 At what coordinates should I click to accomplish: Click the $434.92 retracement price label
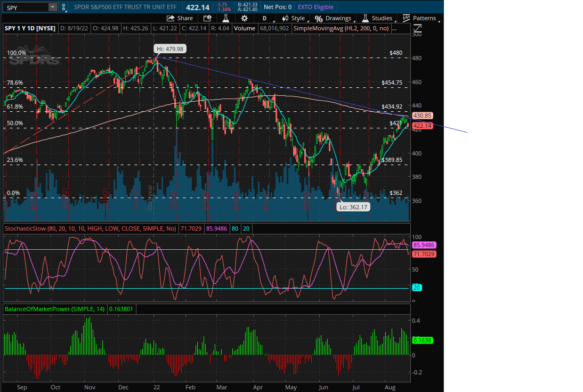pos(392,107)
